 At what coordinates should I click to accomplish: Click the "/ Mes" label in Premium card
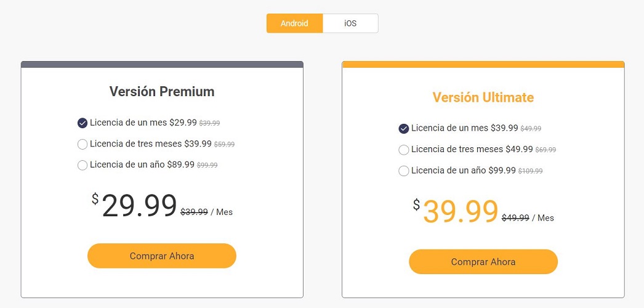[222, 212]
